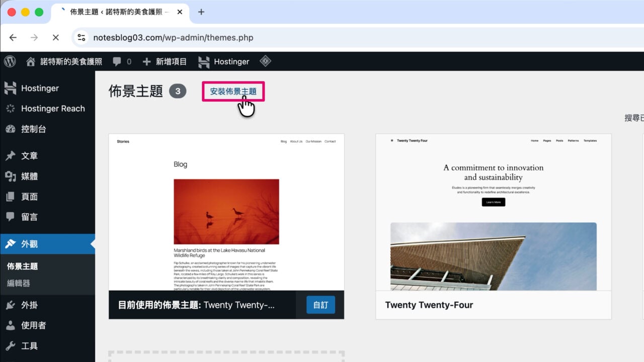
Task: Open a new browser tab
Action: 201,12
